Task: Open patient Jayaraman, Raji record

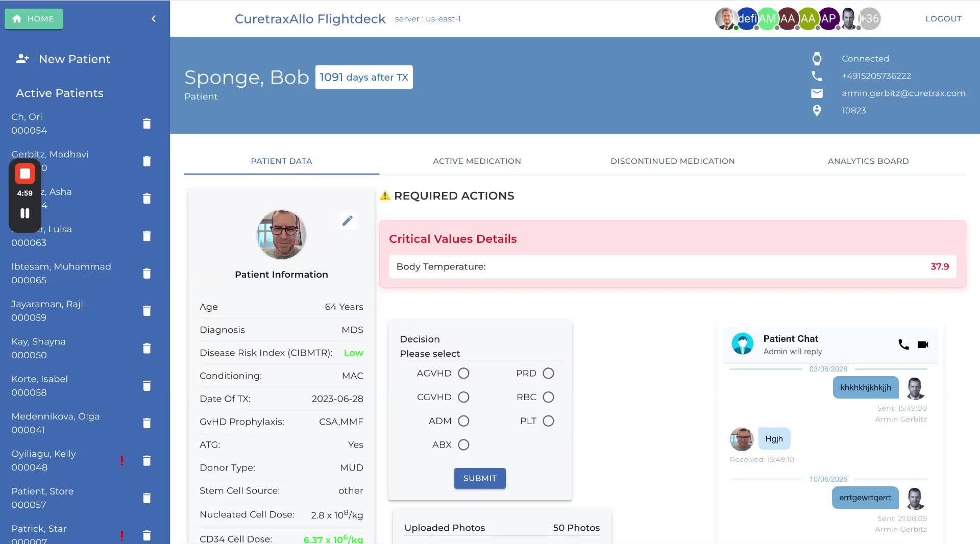Action: click(47, 311)
